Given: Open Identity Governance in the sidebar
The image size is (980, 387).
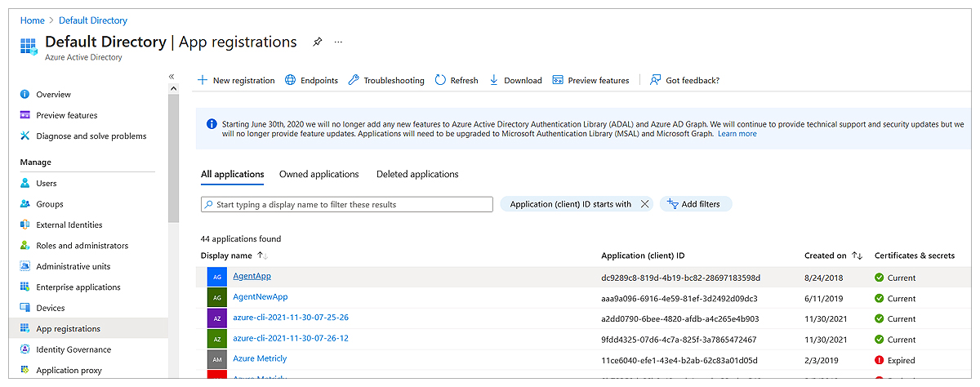Looking at the screenshot, I should 73,349.
